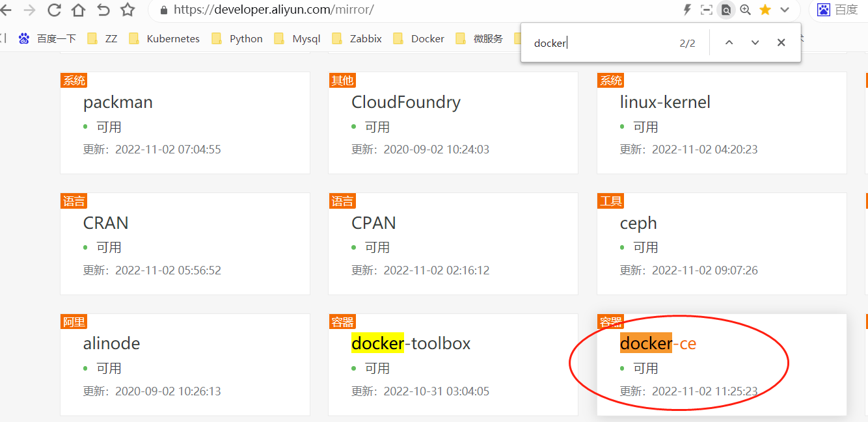The image size is (868, 422).
Task: Click linux-kernel update time 2022-11-02 04:20:23
Action: [x=705, y=150]
